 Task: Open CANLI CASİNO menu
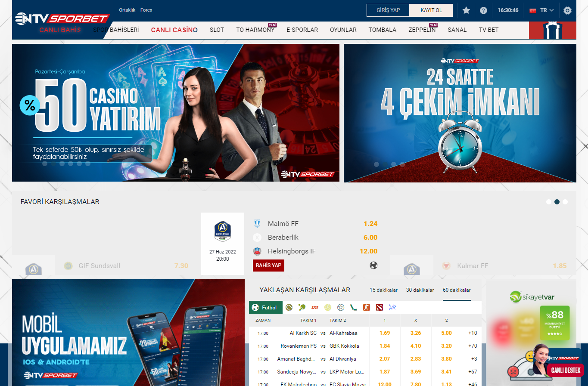tap(174, 30)
